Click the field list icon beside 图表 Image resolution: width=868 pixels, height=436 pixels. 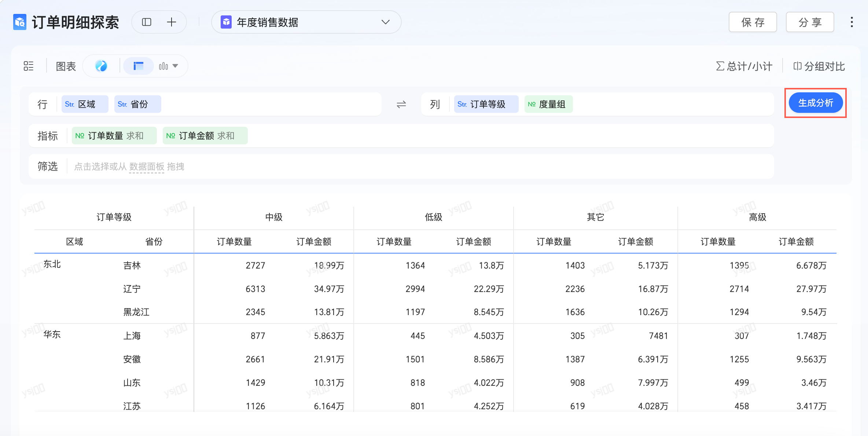(x=29, y=66)
